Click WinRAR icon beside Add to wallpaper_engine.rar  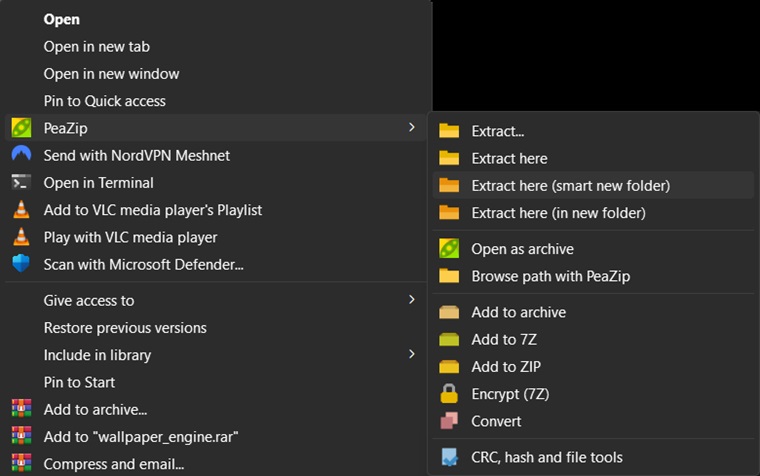tap(21, 435)
